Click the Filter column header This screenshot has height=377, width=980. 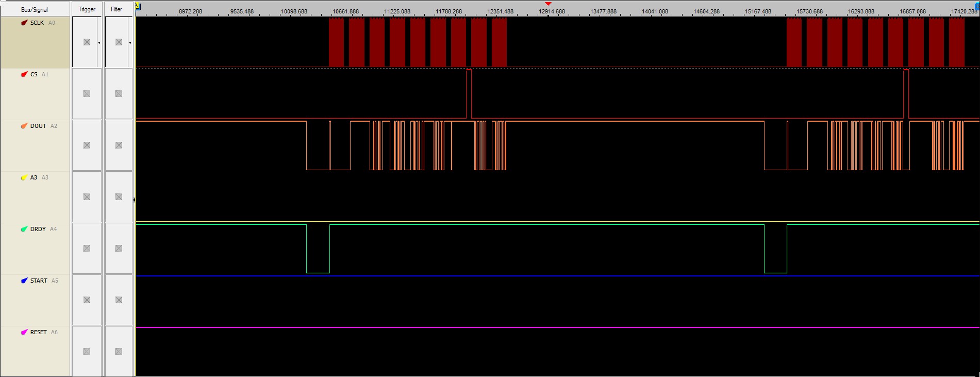point(117,9)
